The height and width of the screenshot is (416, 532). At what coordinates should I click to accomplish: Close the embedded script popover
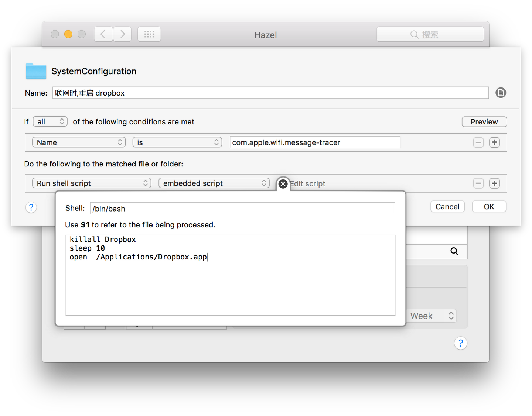tap(283, 184)
